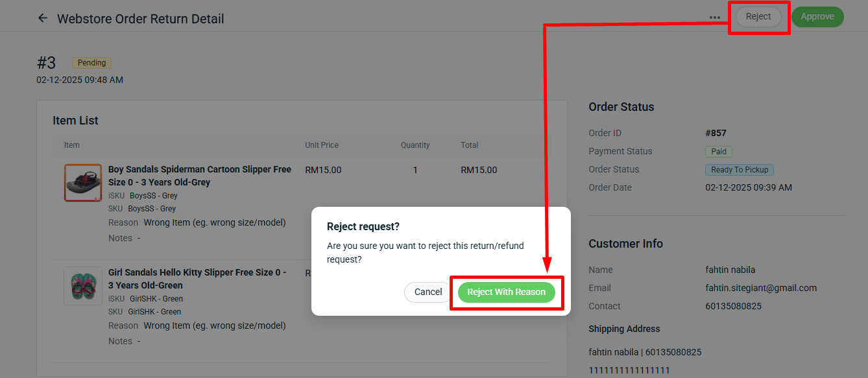Click the Unit Price column header
This screenshot has height=378, width=868.
click(x=322, y=145)
